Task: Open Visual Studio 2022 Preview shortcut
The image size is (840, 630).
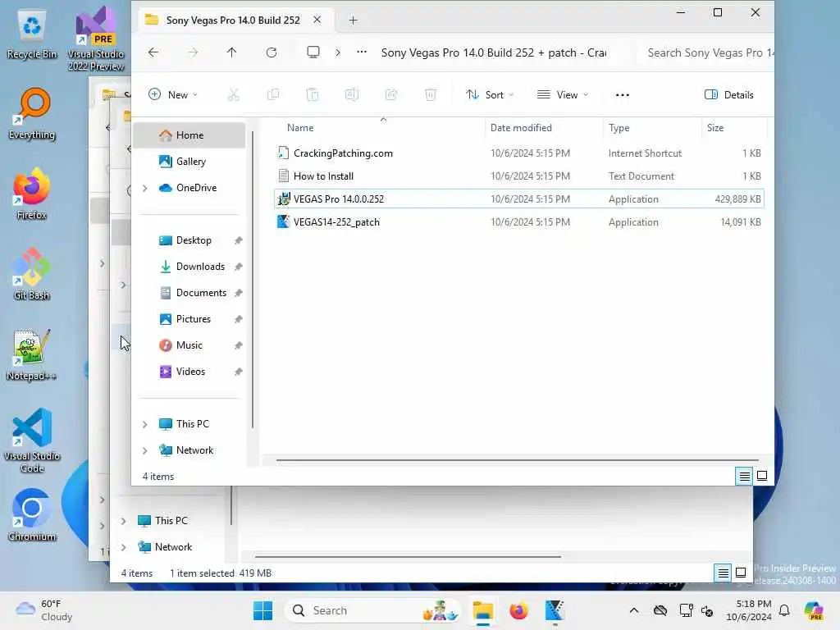Action: [x=96, y=39]
